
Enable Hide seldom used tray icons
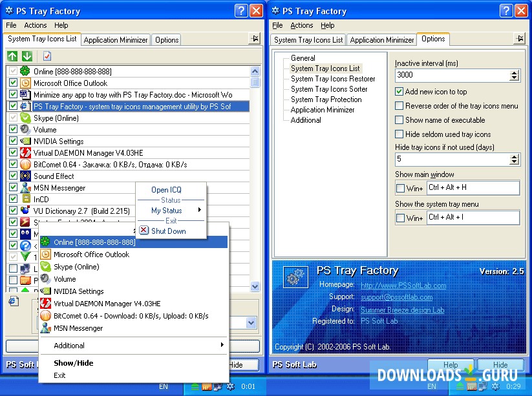point(399,134)
